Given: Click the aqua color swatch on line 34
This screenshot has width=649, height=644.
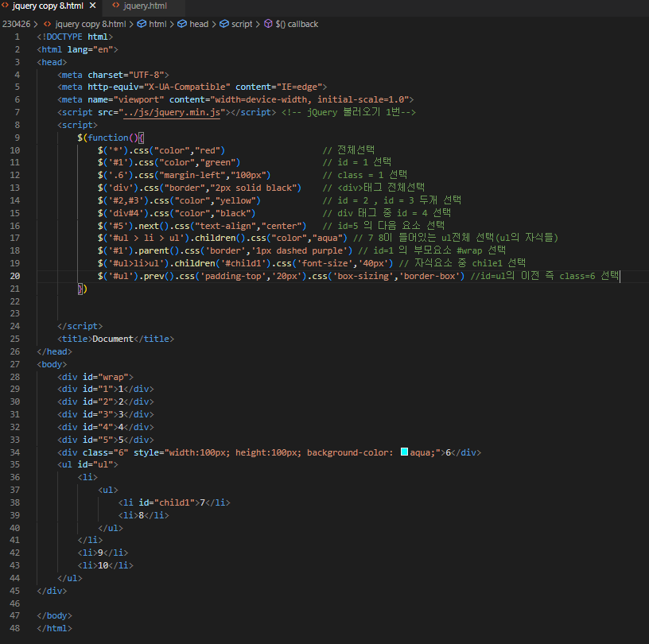Looking at the screenshot, I should click(x=404, y=452).
